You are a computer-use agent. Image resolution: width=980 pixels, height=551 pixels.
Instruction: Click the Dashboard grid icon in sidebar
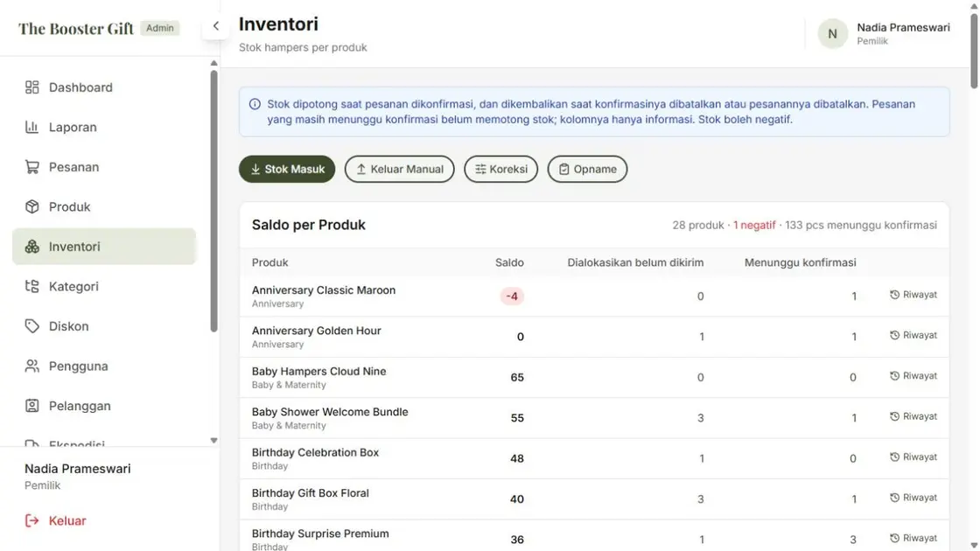(x=31, y=87)
